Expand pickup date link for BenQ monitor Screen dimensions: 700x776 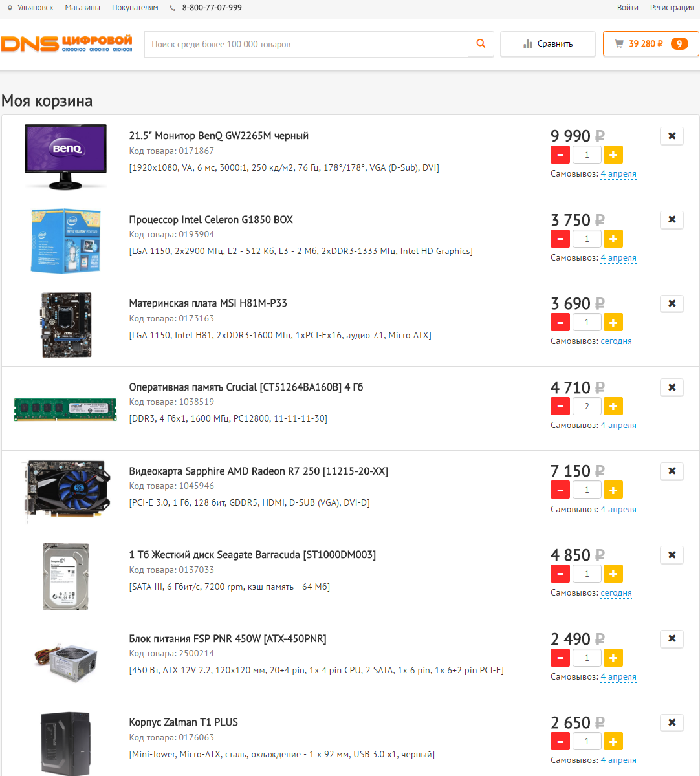click(618, 173)
